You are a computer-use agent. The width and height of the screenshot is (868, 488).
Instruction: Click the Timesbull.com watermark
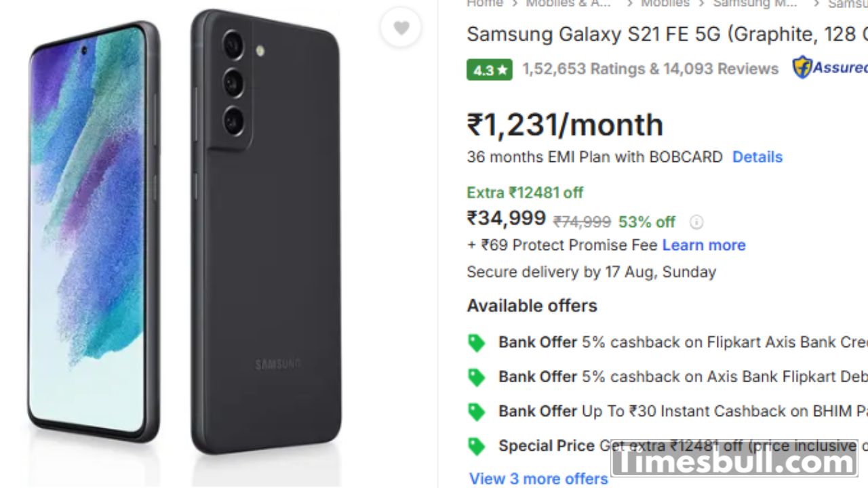(x=734, y=460)
